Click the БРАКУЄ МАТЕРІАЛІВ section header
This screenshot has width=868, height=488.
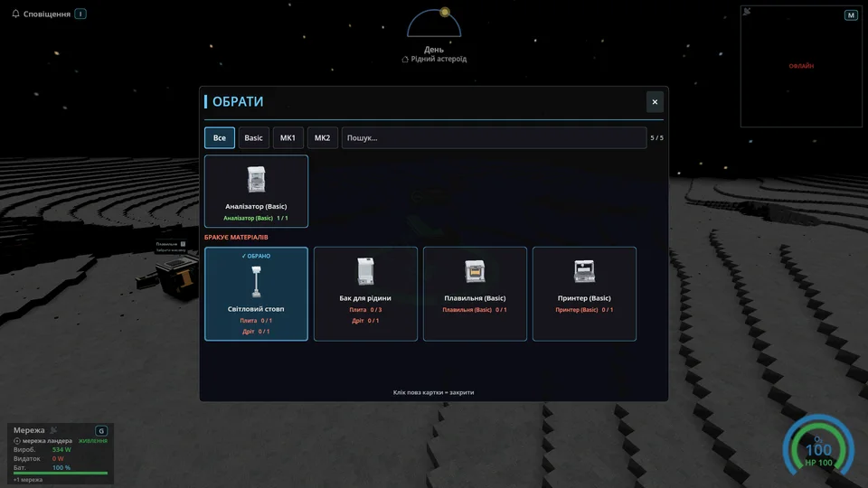(x=236, y=237)
